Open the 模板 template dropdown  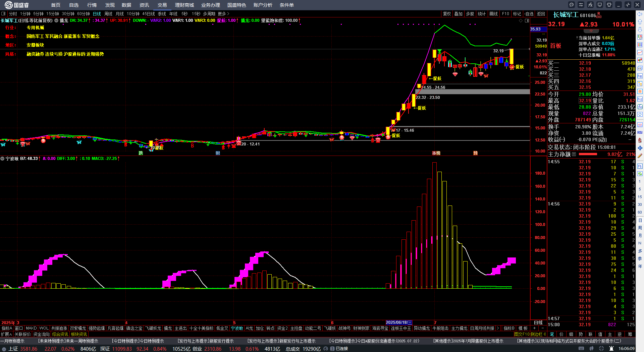coord(523,328)
